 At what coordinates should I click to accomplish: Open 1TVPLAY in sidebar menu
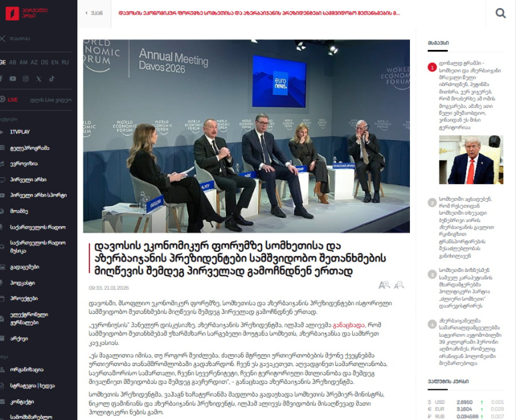[19, 132]
